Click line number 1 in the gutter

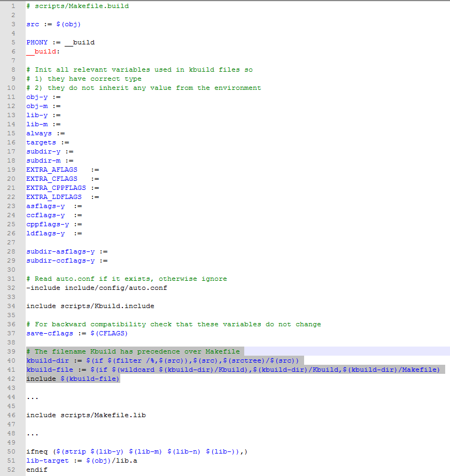13,6
